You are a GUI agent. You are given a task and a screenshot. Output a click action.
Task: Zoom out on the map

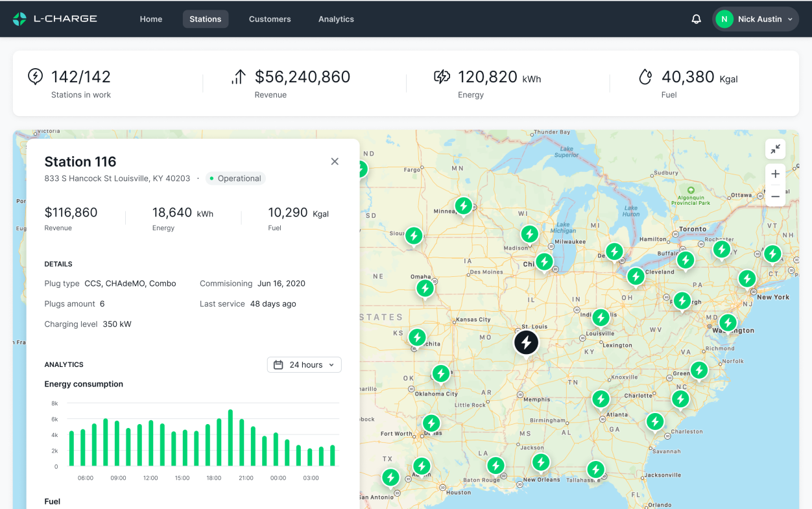[775, 196]
